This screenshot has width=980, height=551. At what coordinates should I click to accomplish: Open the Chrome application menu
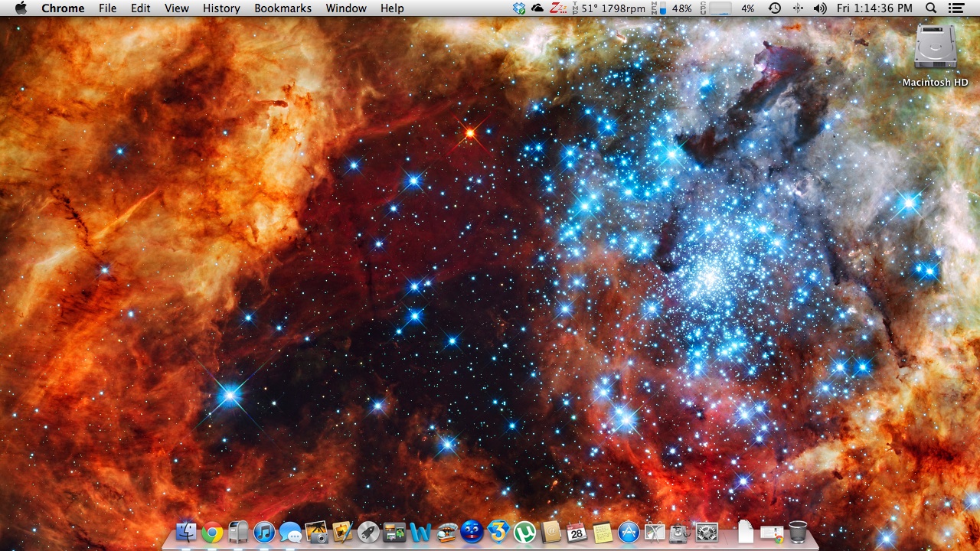[x=63, y=8]
